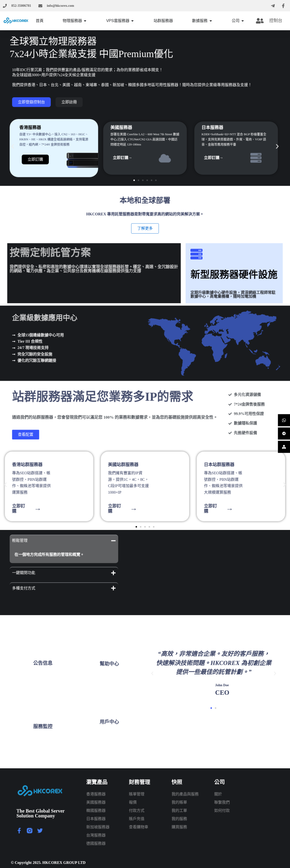Click the envelope email icon
290x868 pixels.
[40, 6]
